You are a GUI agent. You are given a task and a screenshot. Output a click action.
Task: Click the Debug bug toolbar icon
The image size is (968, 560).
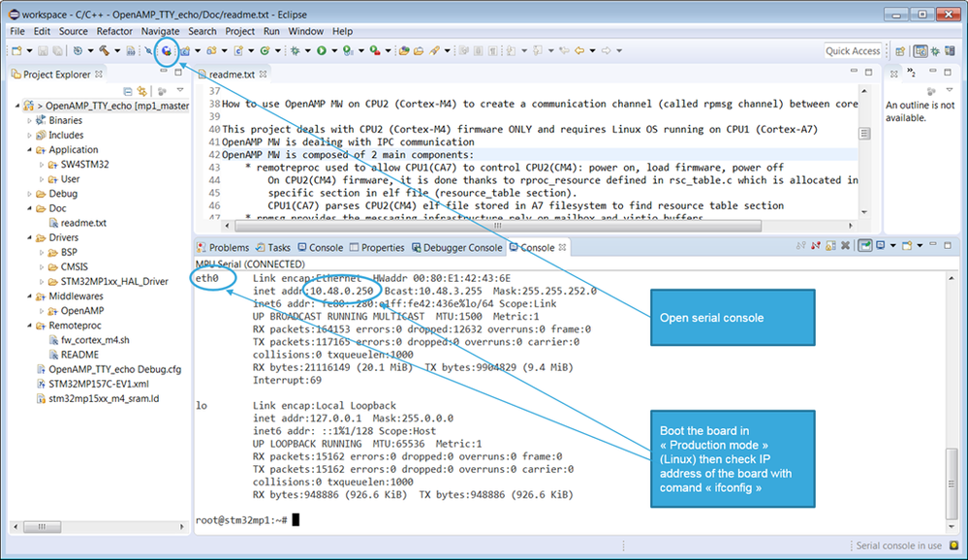(x=296, y=51)
